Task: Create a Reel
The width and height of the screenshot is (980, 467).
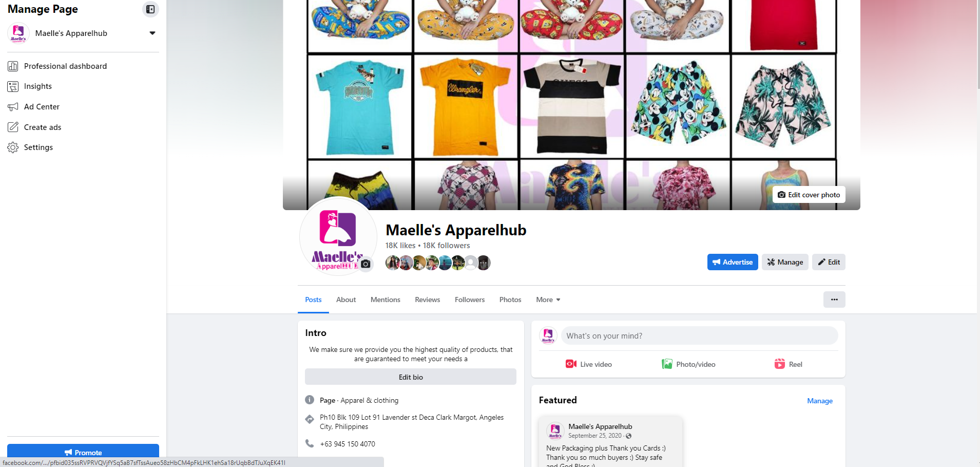Action: click(x=788, y=364)
